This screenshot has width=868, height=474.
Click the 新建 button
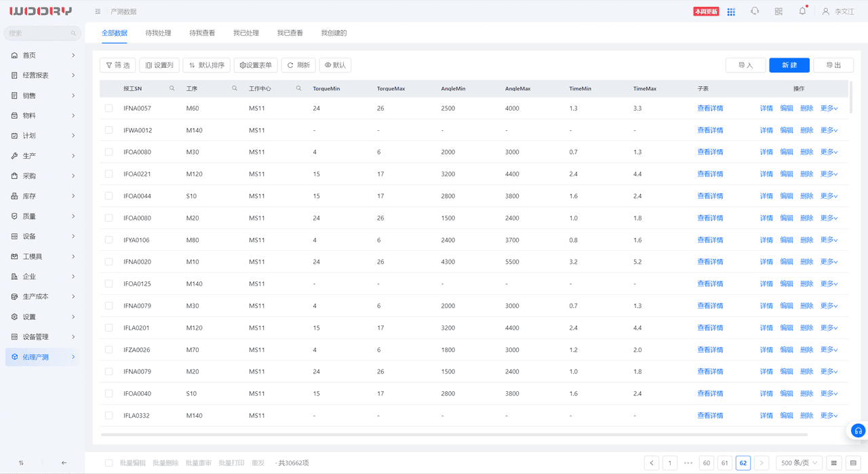pyautogui.click(x=789, y=65)
